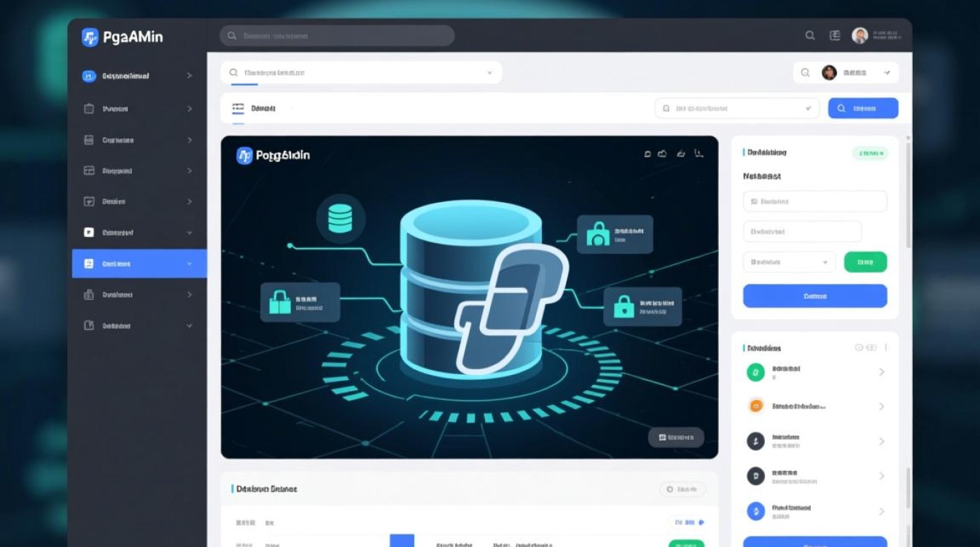980x547 pixels.
Task: Switch to the tab with the list icon
Action: (253, 109)
